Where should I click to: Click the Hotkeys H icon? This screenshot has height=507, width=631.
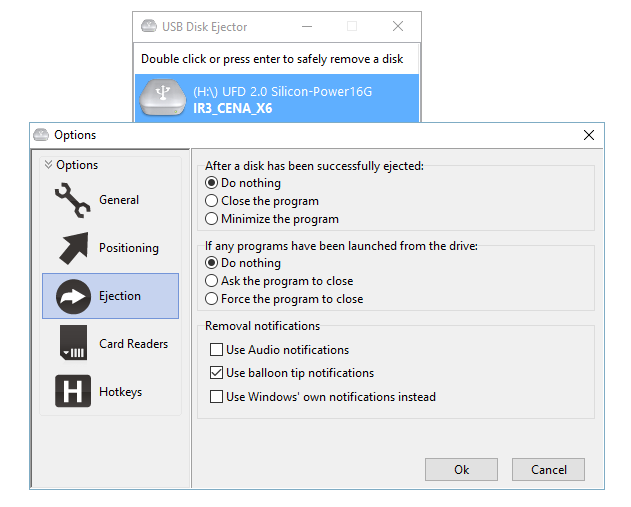pyautogui.click(x=73, y=392)
